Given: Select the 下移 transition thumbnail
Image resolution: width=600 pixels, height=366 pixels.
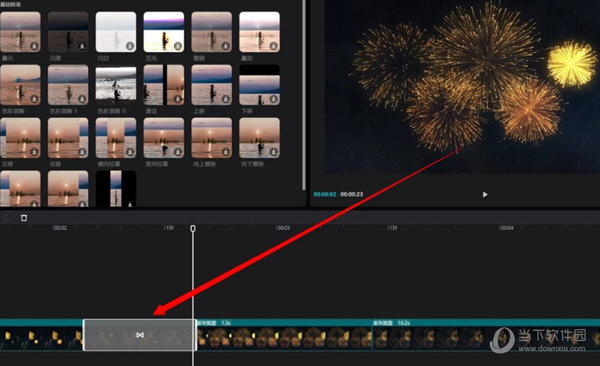Looking at the screenshot, I should click(x=259, y=85).
